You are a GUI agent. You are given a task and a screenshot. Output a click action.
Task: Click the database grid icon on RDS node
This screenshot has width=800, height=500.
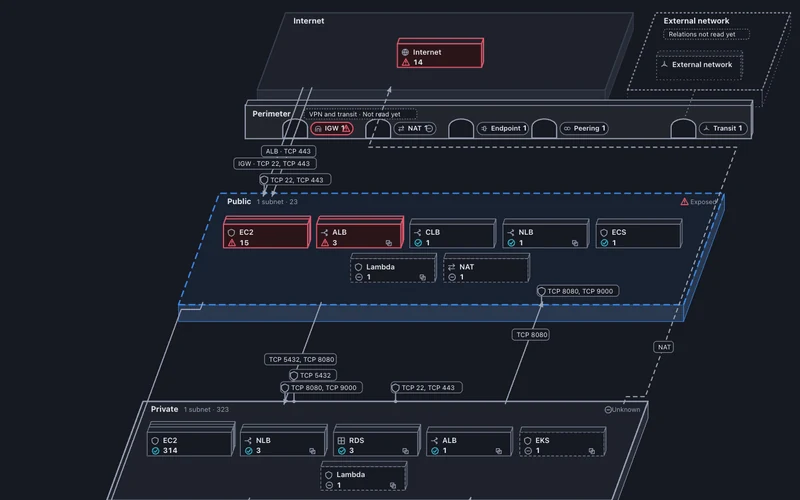pyautogui.click(x=341, y=440)
